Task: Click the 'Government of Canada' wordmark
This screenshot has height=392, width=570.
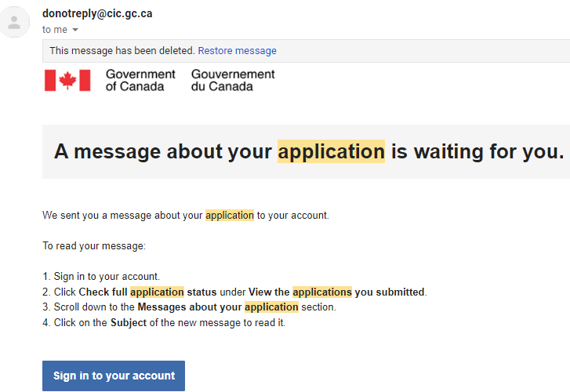Action: tap(140, 81)
